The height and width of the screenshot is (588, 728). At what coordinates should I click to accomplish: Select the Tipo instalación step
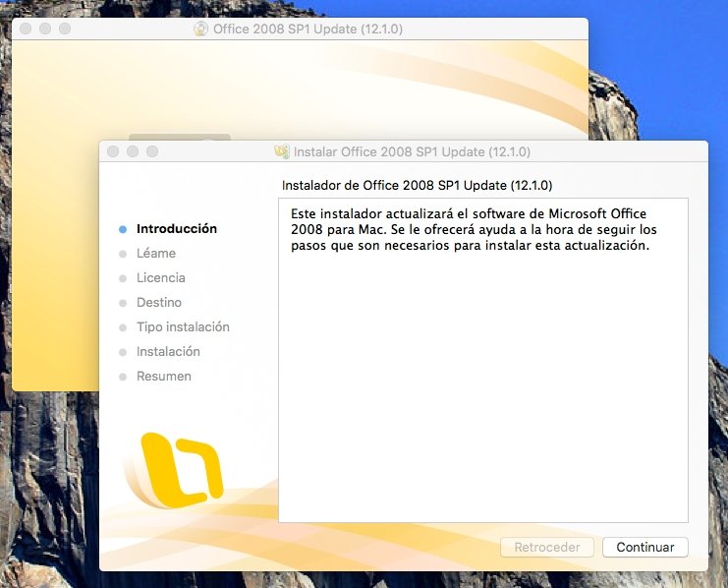183,327
